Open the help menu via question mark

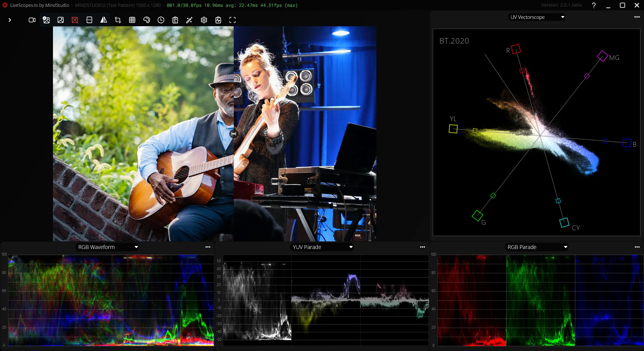594,5
